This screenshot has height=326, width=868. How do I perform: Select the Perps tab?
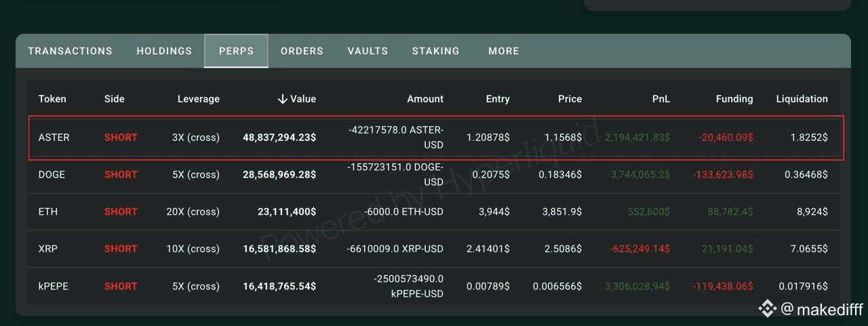pyautogui.click(x=236, y=51)
